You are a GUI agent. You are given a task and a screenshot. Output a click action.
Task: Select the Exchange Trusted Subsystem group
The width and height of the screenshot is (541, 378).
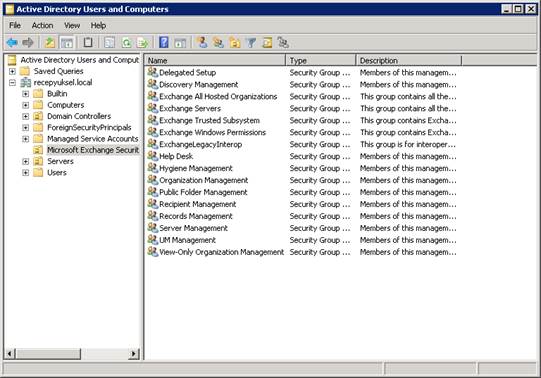click(x=209, y=120)
